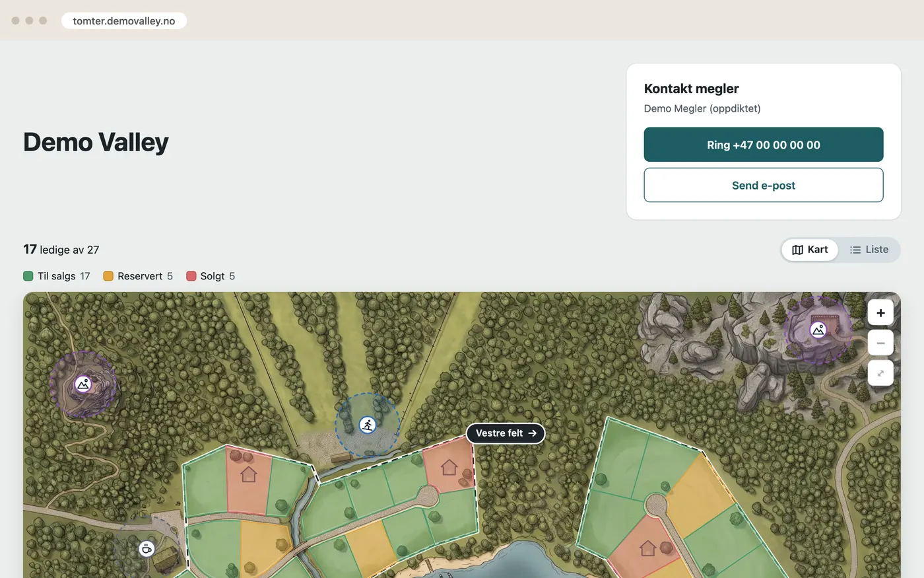Select the sold plot house icon near Vestre felt

449,467
